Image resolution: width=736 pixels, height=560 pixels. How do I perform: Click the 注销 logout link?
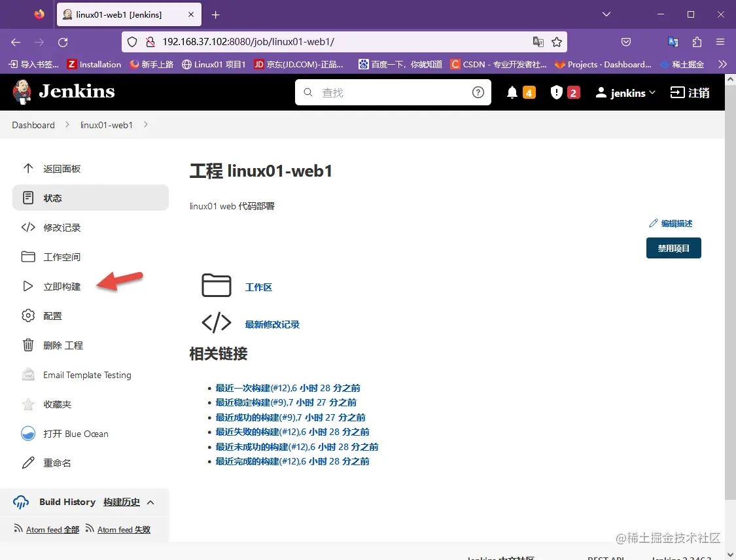(690, 93)
